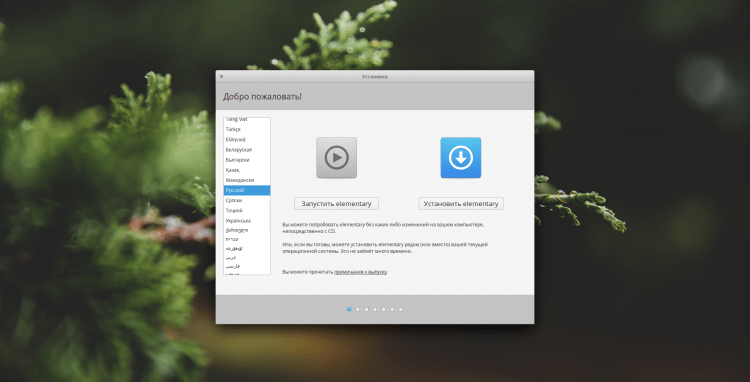Screen dimensions: 750x382
Task: Choose Беларуская language
Action: [247, 150]
